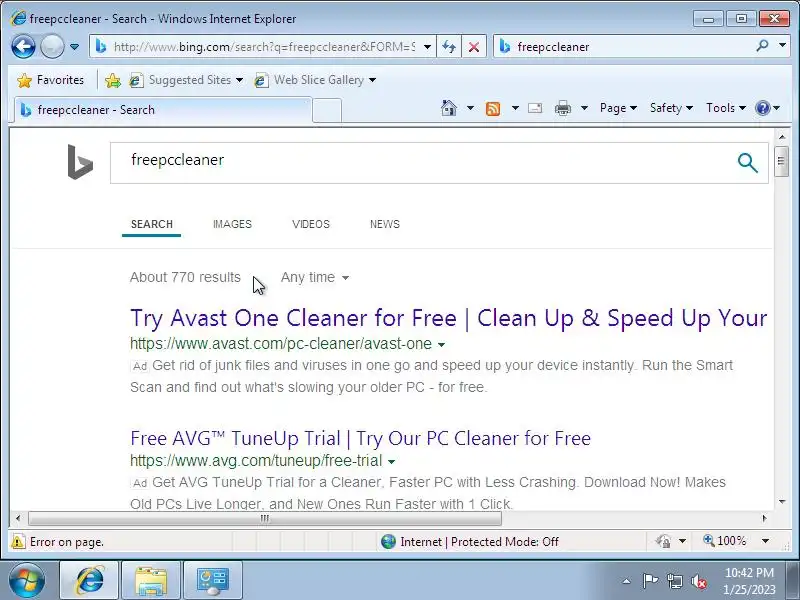Click the avg.com/tuneup/free-trial URL
The image size is (800, 600).
pyautogui.click(x=256, y=461)
